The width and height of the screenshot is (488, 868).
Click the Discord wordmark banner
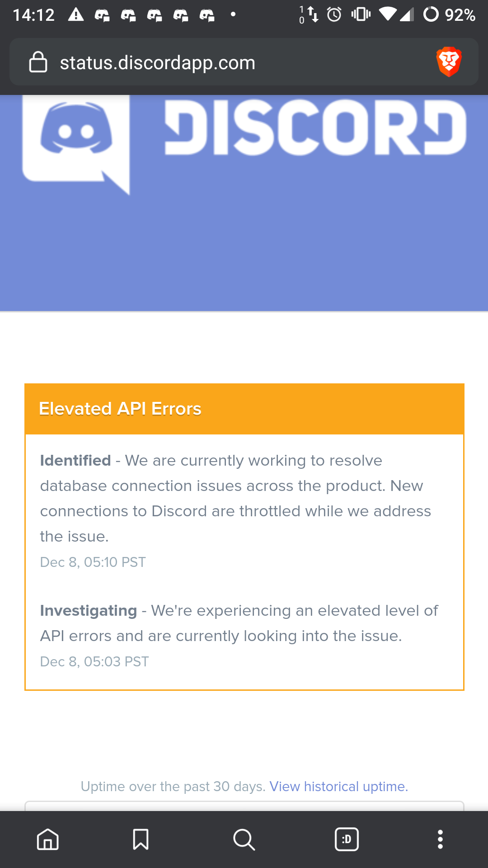pyautogui.click(x=315, y=127)
